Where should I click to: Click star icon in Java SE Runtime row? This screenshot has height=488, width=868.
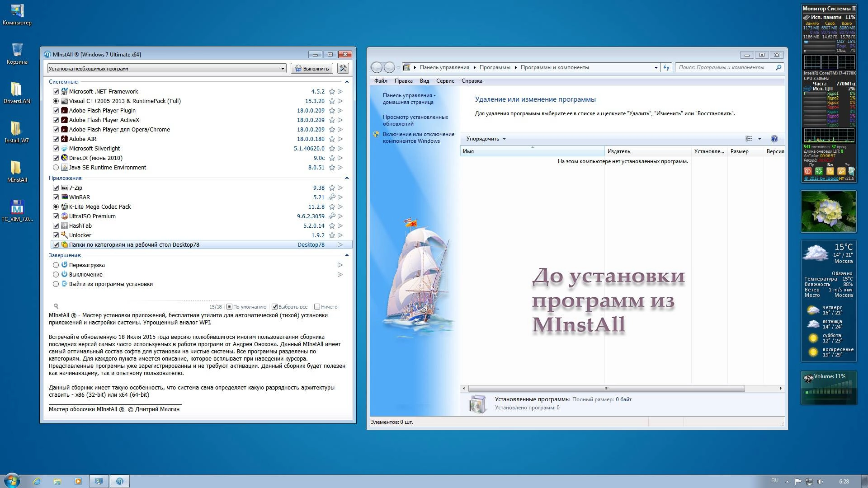[332, 168]
